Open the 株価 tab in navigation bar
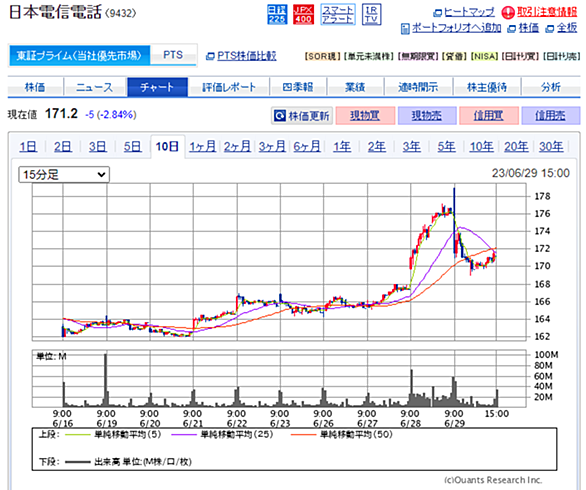 (x=35, y=87)
